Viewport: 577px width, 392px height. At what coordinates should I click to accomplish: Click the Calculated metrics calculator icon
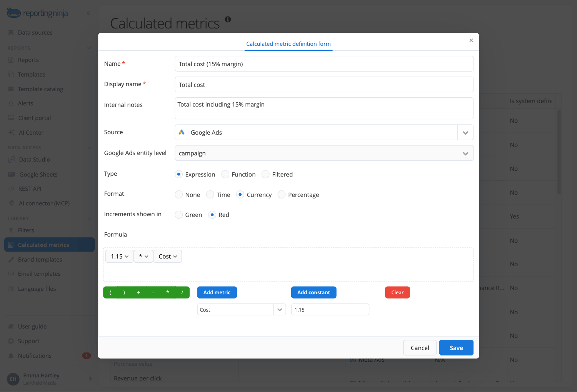coord(11,245)
